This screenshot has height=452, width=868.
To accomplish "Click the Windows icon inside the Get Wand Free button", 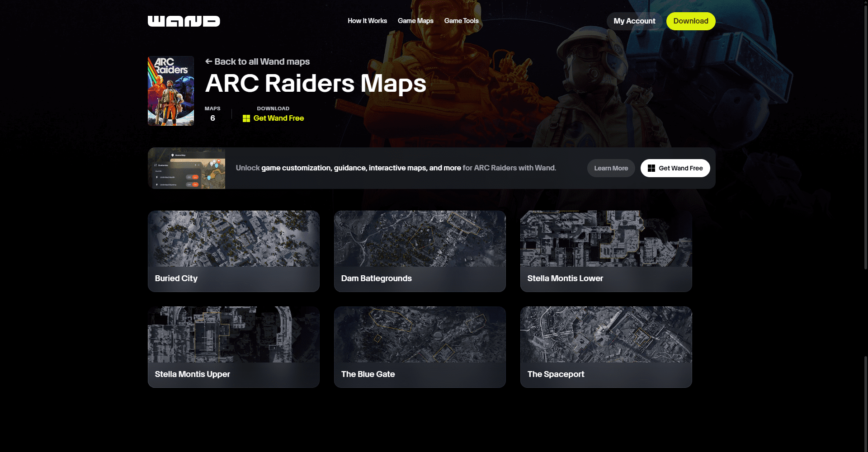I will tap(651, 168).
